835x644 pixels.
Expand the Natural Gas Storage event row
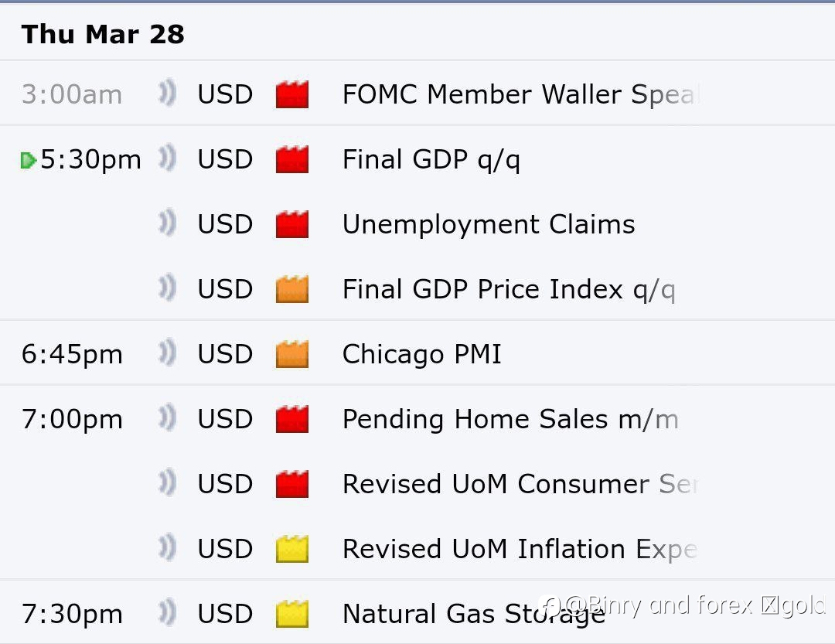click(417, 613)
